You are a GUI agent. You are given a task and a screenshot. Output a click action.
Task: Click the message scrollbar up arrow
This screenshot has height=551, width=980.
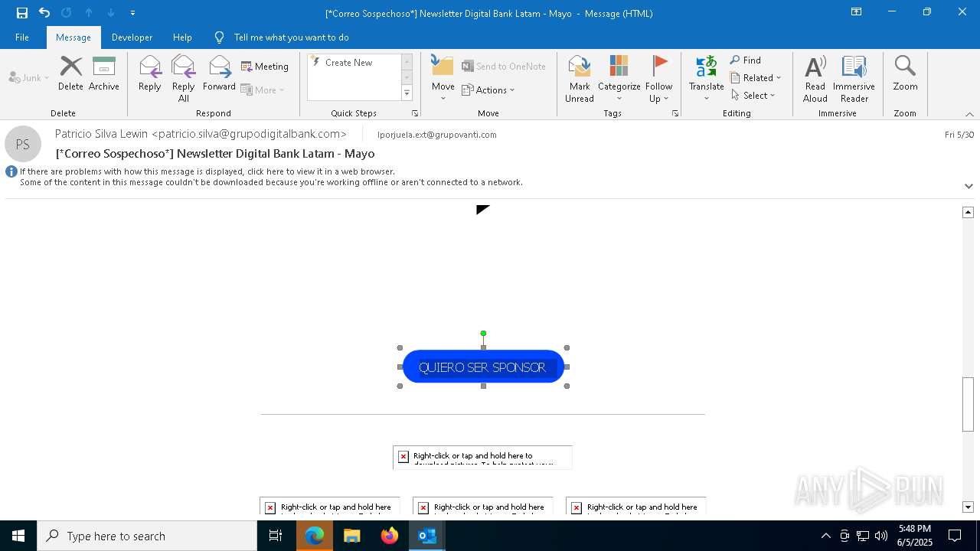click(x=968, y=212)
